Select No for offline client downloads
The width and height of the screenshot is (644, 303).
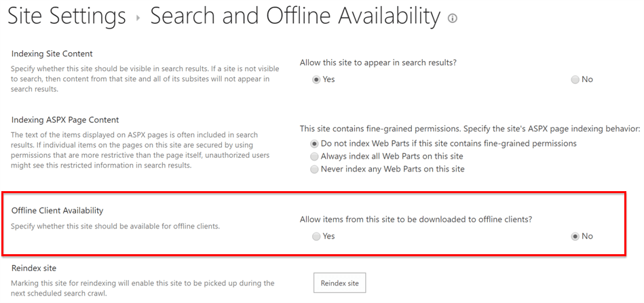(575, 237)
